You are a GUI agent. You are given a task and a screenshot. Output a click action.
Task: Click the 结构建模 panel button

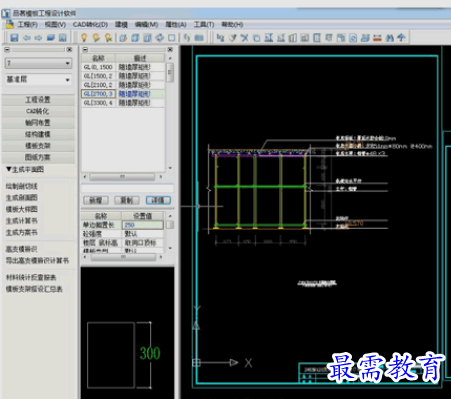tap(38, 134)
